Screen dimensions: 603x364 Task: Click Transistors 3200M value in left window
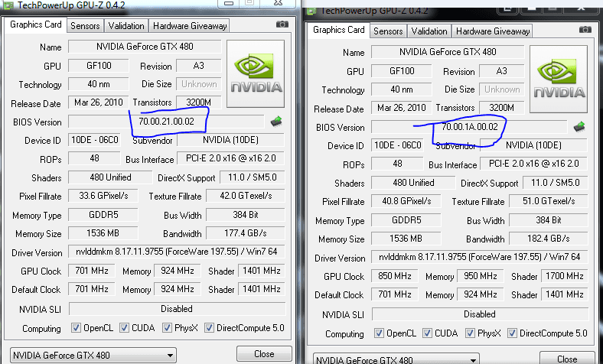[x=198, y=102]
